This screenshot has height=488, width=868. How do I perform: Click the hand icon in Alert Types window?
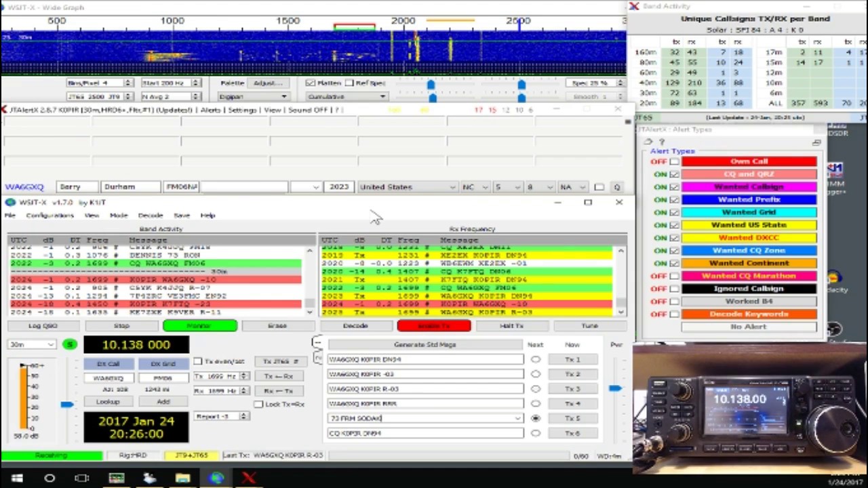[x=649, y=142]
